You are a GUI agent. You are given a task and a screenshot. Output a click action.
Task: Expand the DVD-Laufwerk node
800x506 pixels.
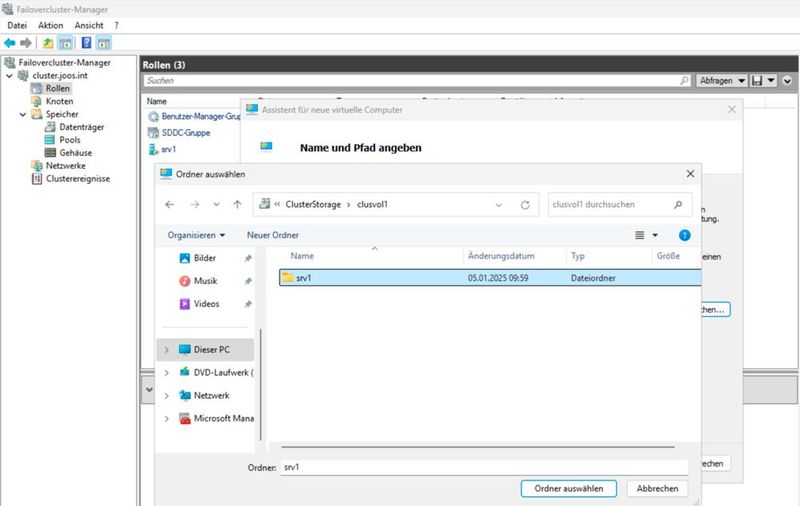click(166, 373)
